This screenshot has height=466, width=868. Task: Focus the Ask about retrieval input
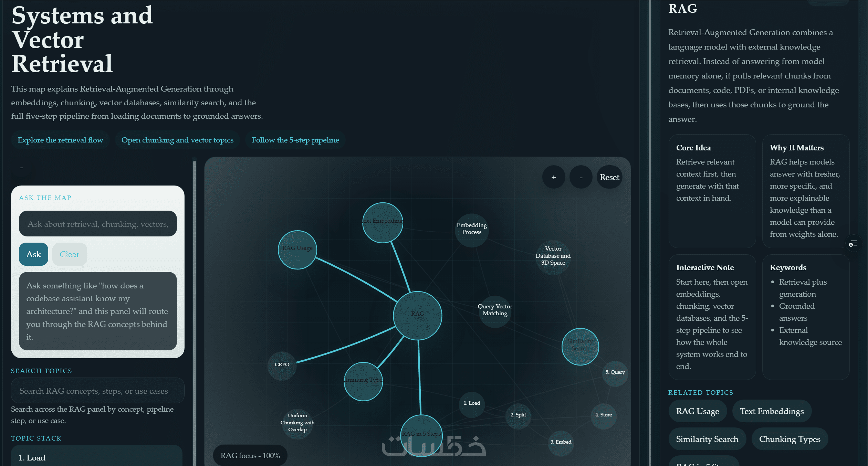pos(98,224)
